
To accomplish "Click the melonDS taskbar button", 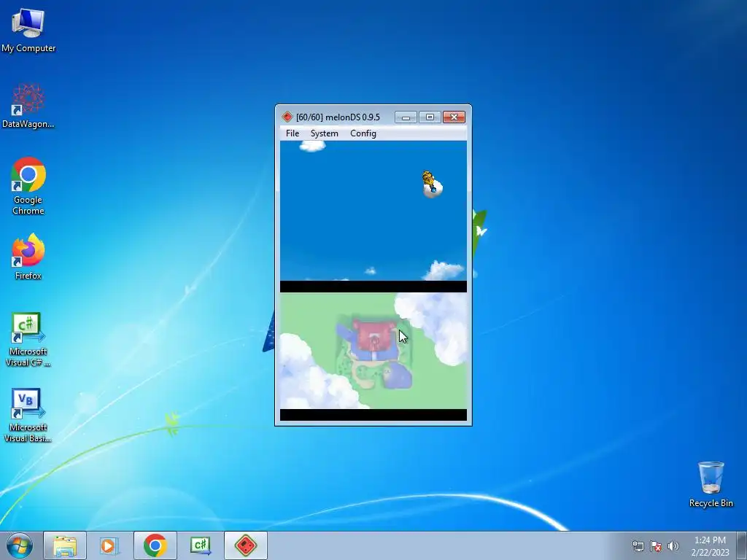I will pos(245,545).
